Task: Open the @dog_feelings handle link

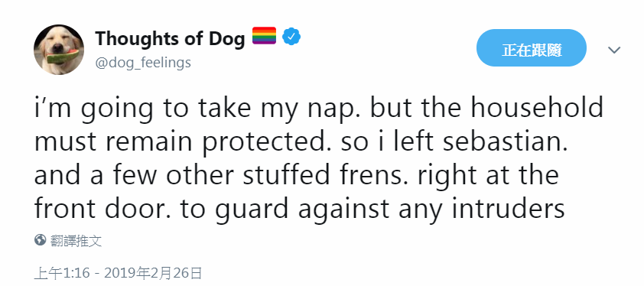Action: [143, 63]
